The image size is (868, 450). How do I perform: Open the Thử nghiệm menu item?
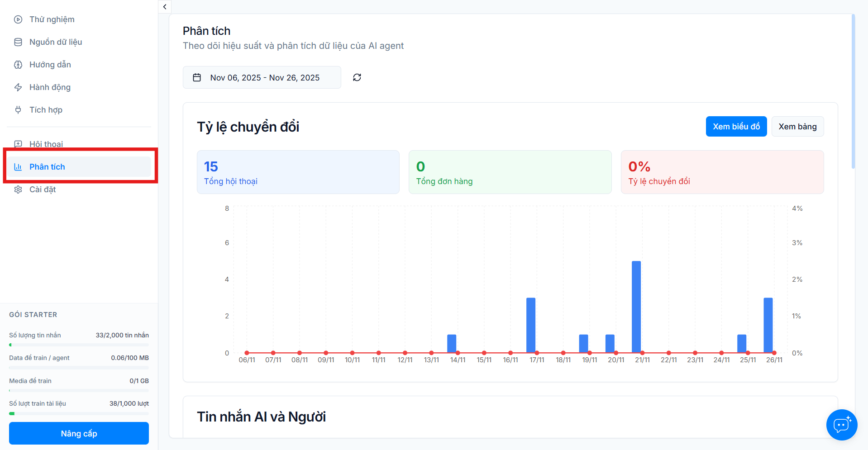(x=79, y=19)
